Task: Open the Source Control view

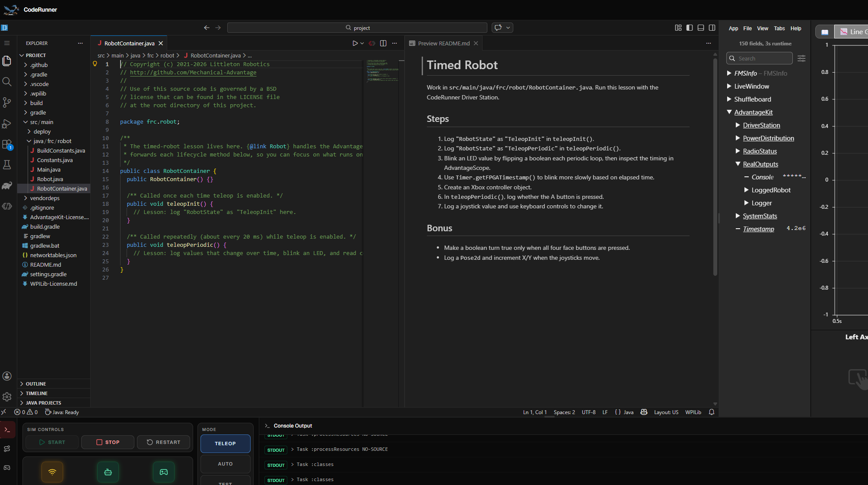Action: coord(7,102)
